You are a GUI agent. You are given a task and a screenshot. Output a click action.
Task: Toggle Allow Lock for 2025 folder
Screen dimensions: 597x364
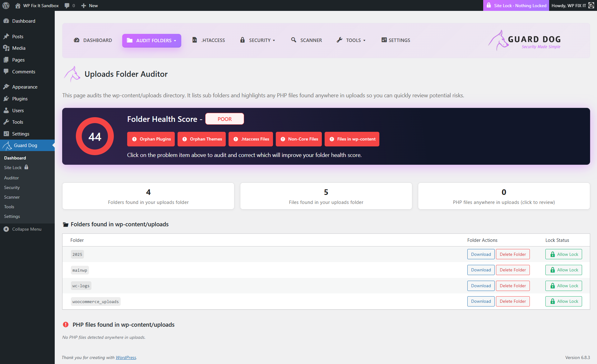[x=563, y=254]
